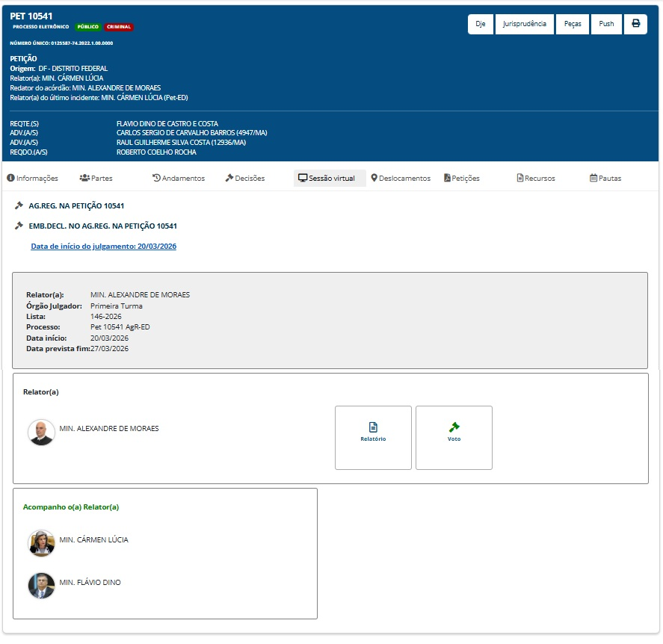Viewport: 663px width, 644px height.
Task: Open the Pautas tab
Action: pos(605,179)
